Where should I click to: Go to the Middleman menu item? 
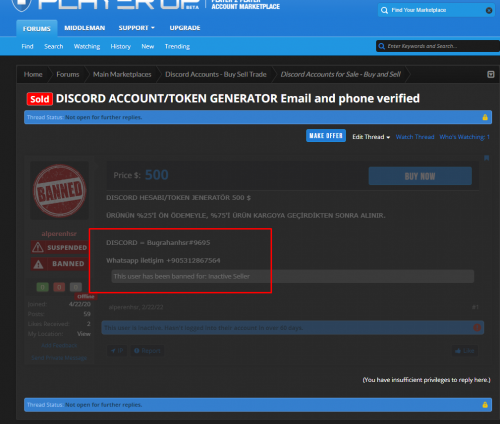(x=85, y=28)
